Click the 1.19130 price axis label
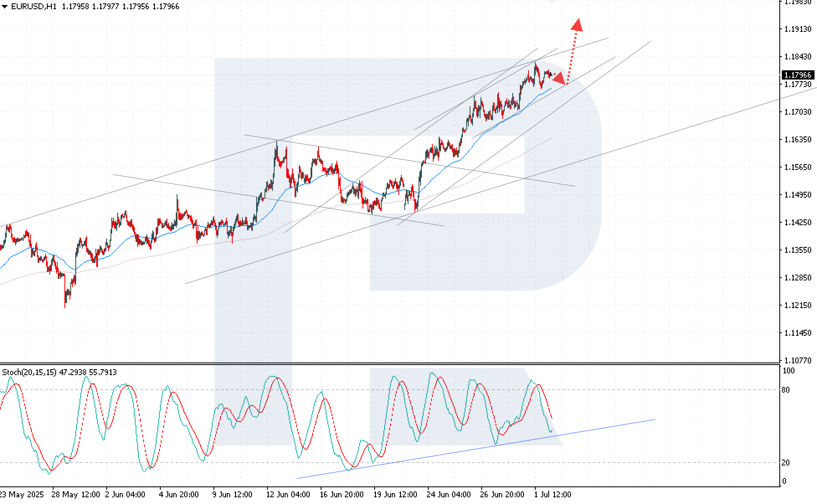This screenshot has height=504, width=817. tap(798, 29)
